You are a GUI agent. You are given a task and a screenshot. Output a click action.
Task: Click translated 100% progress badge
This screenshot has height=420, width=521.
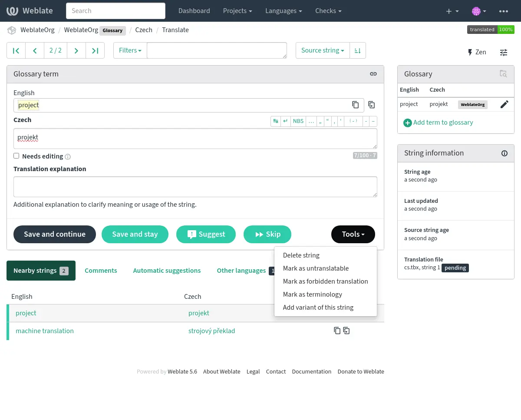(491, 30)
